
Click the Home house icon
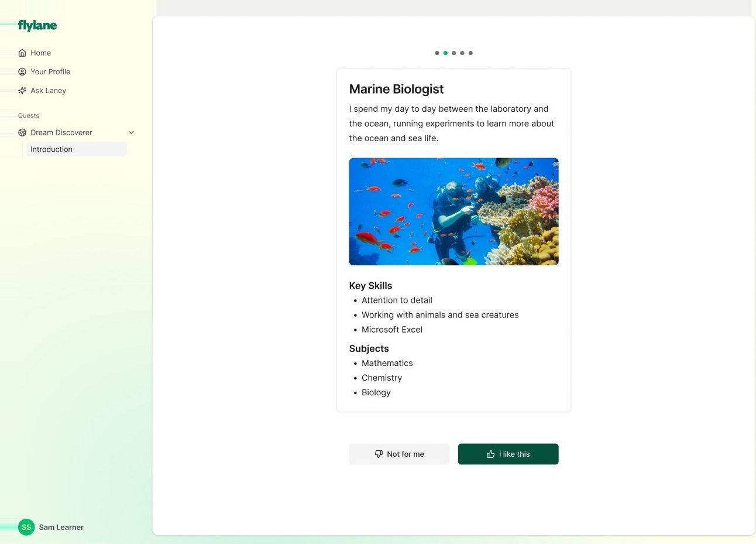pyautogui.click(x=22, y=53)
